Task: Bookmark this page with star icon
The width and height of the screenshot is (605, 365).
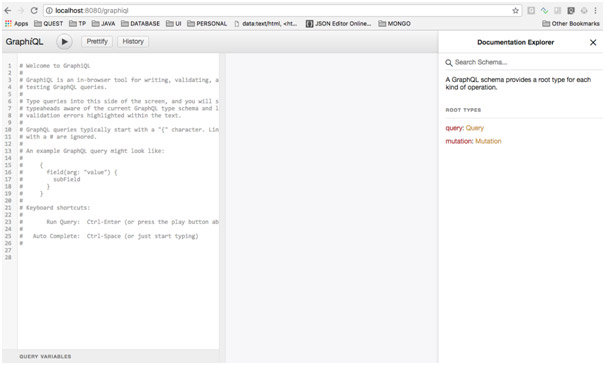Action: click(515, 11)
